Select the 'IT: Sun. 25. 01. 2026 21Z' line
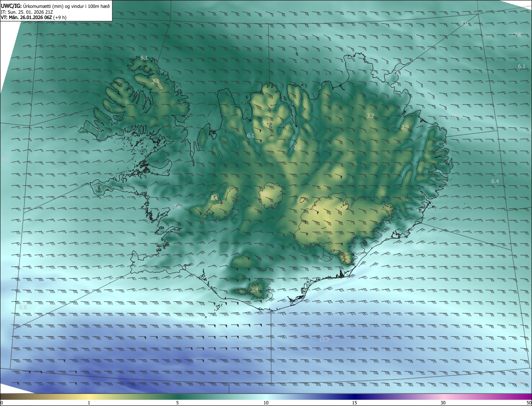Viewport: 532px width, 406px height. (27, 12)
